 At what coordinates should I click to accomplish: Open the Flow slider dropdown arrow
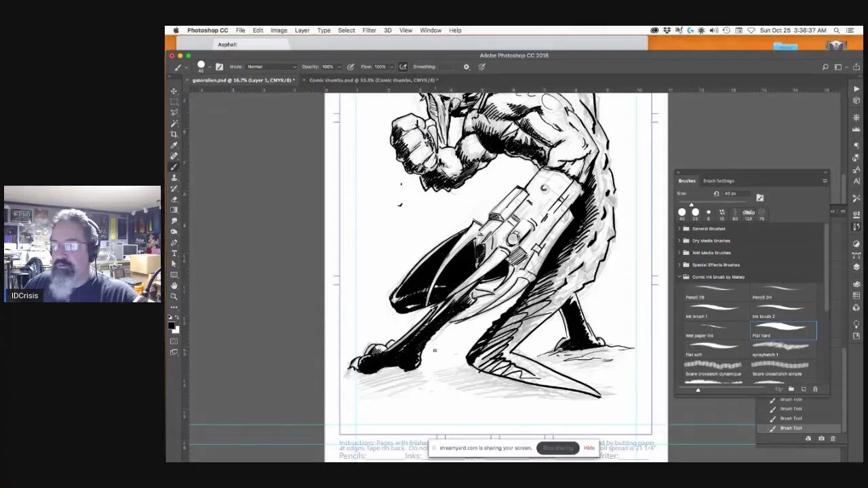pyautogui.click(x=393, y=66)
